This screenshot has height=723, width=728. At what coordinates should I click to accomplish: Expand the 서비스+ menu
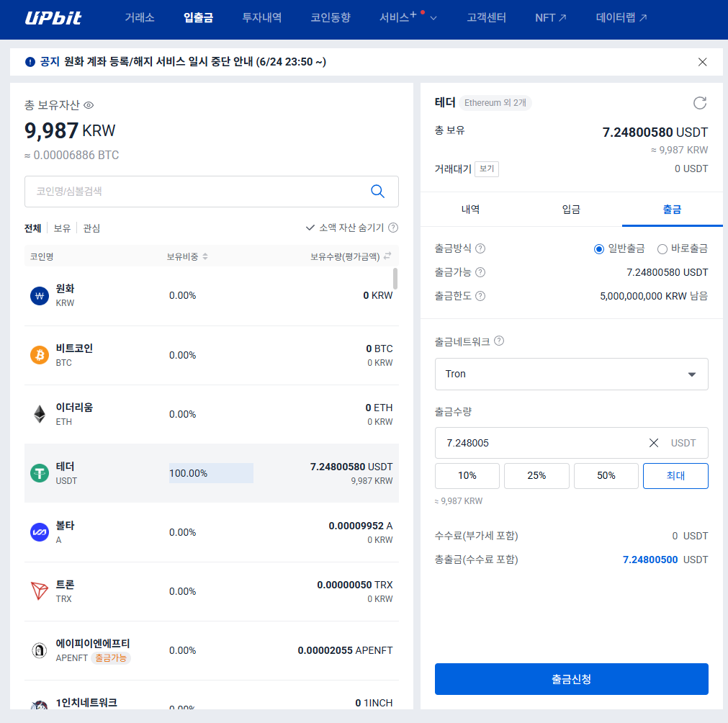pyautogui.click(x=408, y=18)
